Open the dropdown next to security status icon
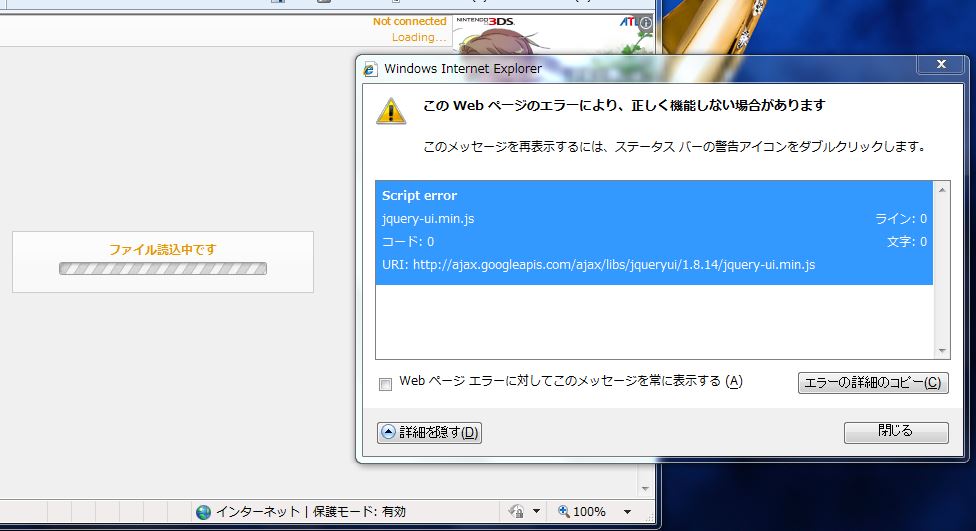Image resolution: width=976 pixels, height=531 pixels. click(537, 512)
